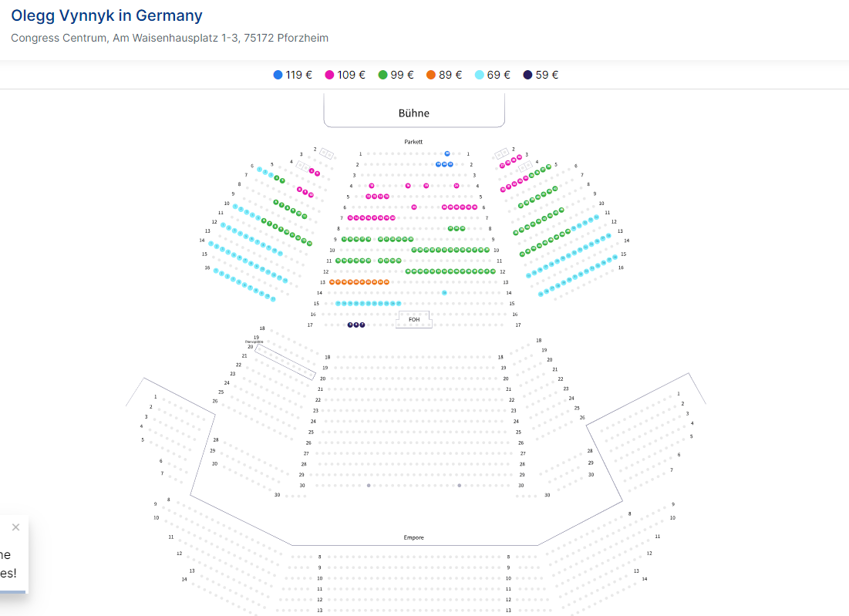The width and height of the screenshot is (849, 616).
Task: Choose the leftmost dark navy seat in row 17
Action: (350, 325)
